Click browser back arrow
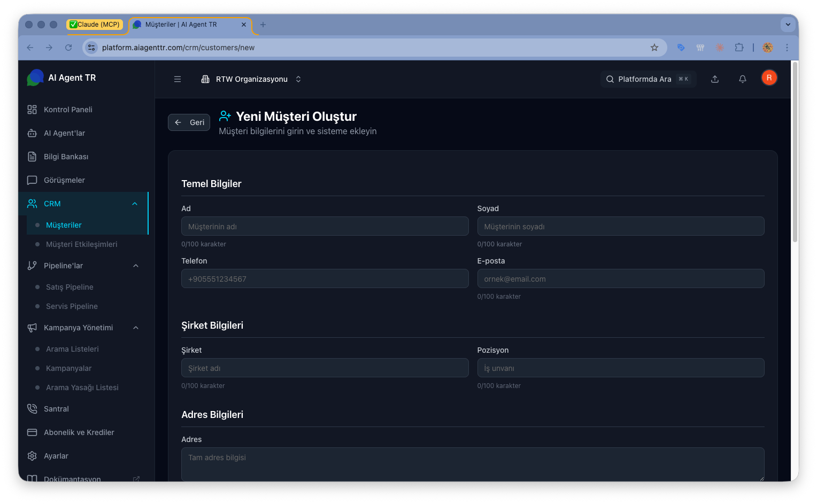Screen dimensions: 817x504 30,48
